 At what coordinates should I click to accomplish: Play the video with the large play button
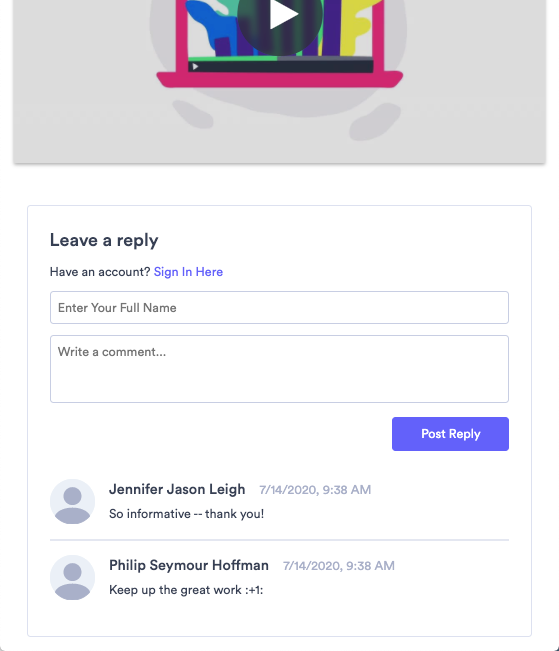click(x=280, y=15)
